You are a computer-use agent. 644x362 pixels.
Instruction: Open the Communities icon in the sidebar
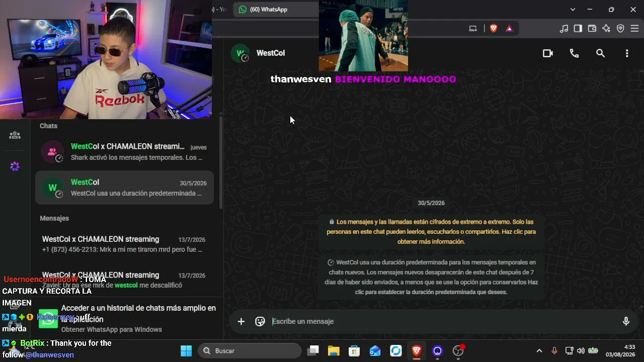15,135
